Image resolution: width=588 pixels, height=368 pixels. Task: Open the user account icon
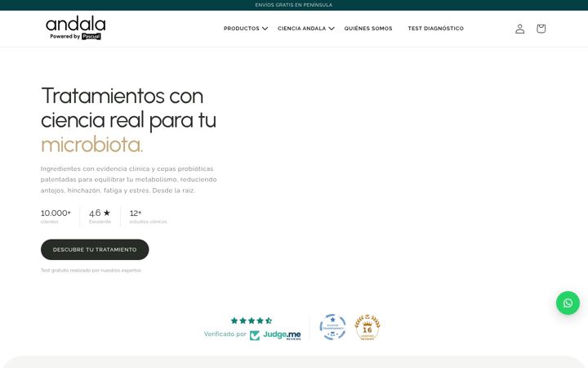click(x=519, y=29)
